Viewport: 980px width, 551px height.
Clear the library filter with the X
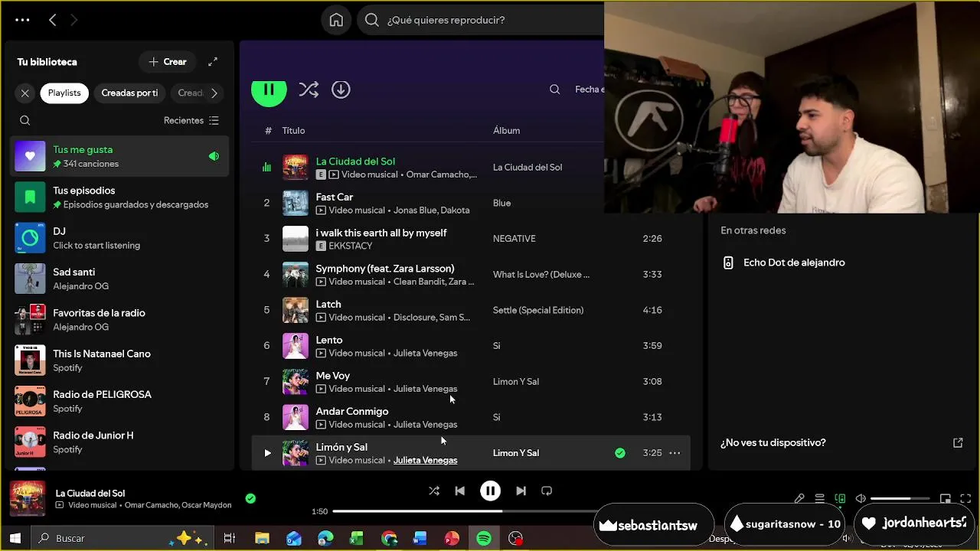(25, 93)
